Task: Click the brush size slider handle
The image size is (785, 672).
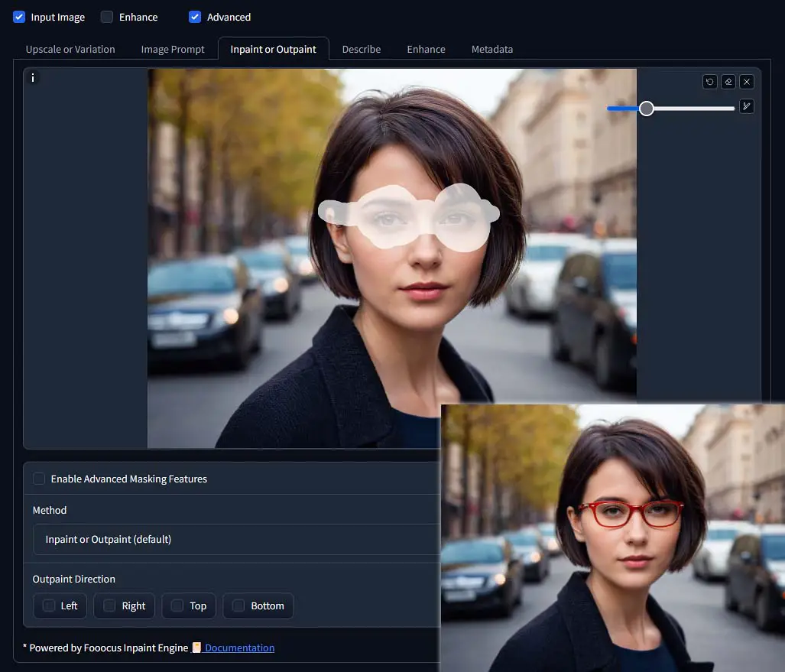Action: [x=647, y=108]
